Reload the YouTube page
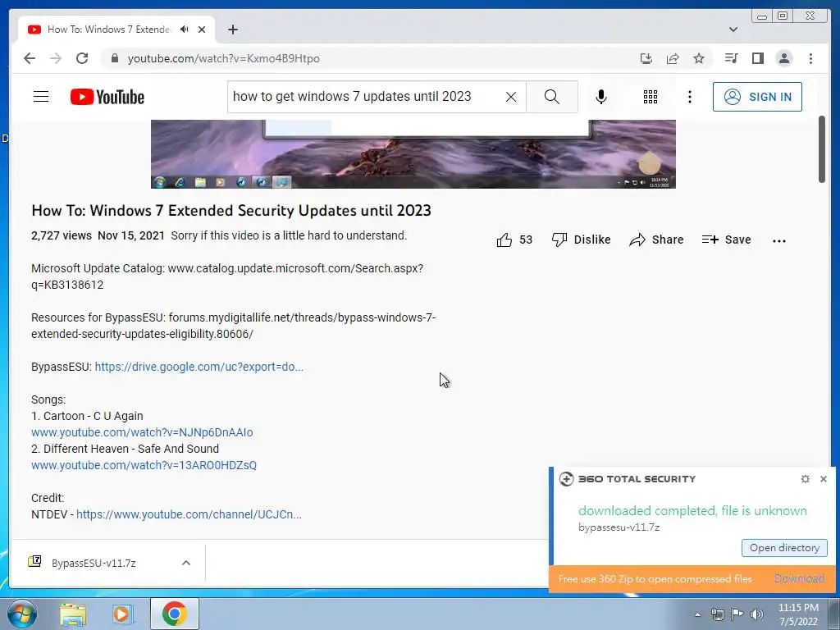This screenshot has width=840, height=630. 82,58
